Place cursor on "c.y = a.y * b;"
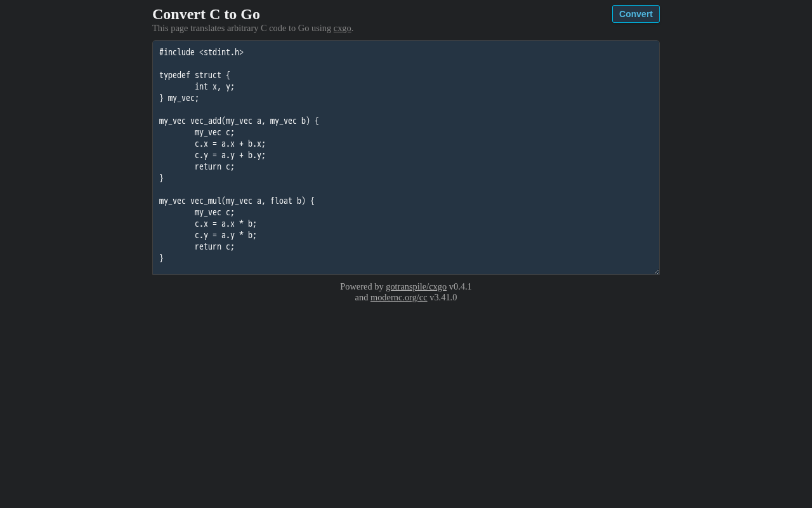Screen dimensions: 812x508 point(225,235)
